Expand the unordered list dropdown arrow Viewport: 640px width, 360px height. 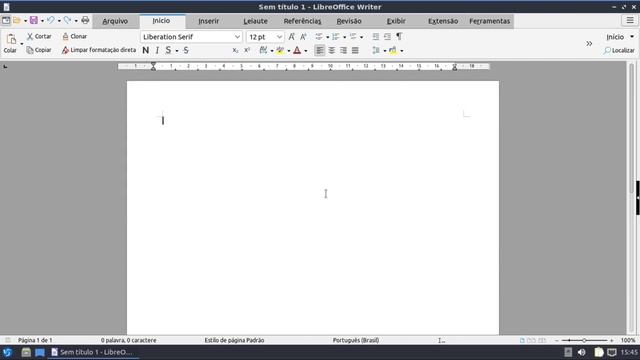(x=328, y=37)
